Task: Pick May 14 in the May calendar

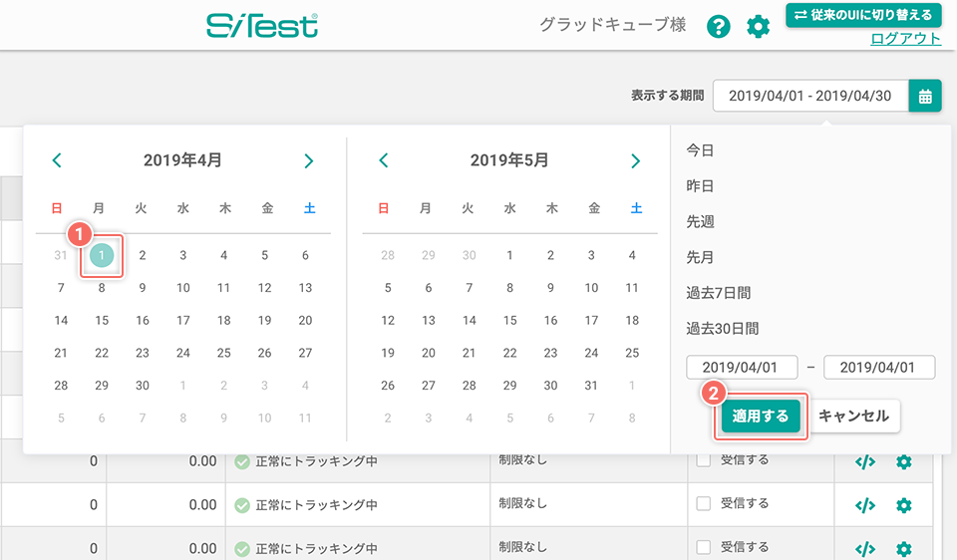Action: tap(470, 320)
